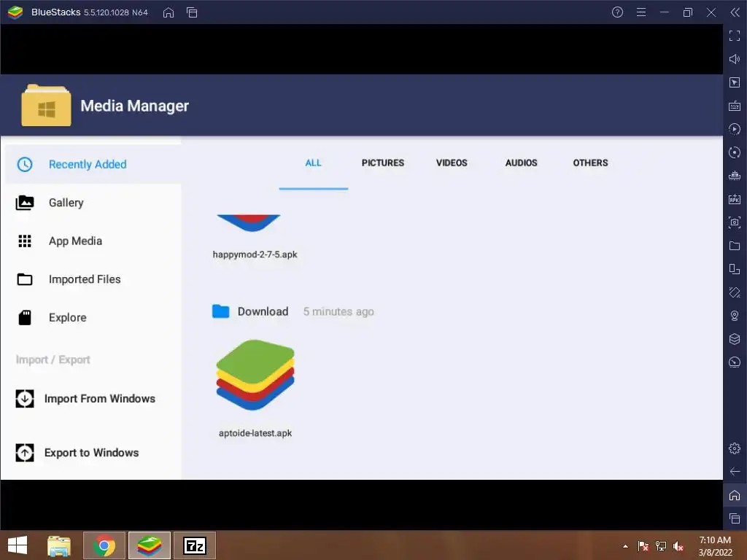Open the set location pin icon
747x560 pixels.
[735, 316]
